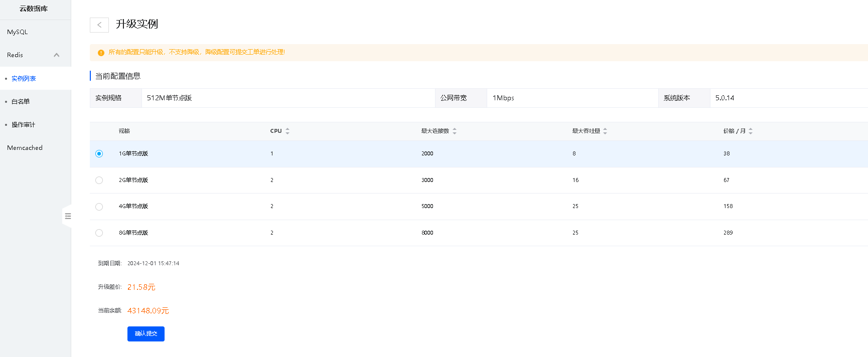868x357 pixels.
Task: Sort by 最大连接数 column arrows
Action: tap(455, 131)
